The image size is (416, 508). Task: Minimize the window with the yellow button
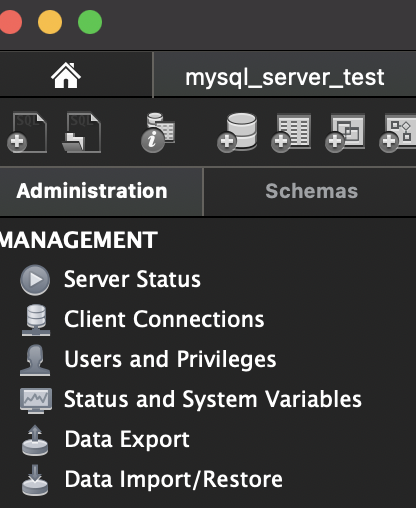[50, 22]
